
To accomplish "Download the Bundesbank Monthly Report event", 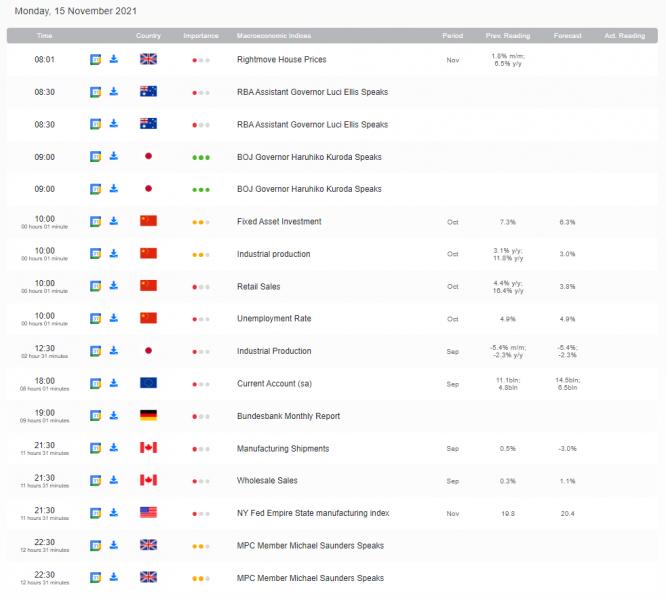I will (114, 415).
